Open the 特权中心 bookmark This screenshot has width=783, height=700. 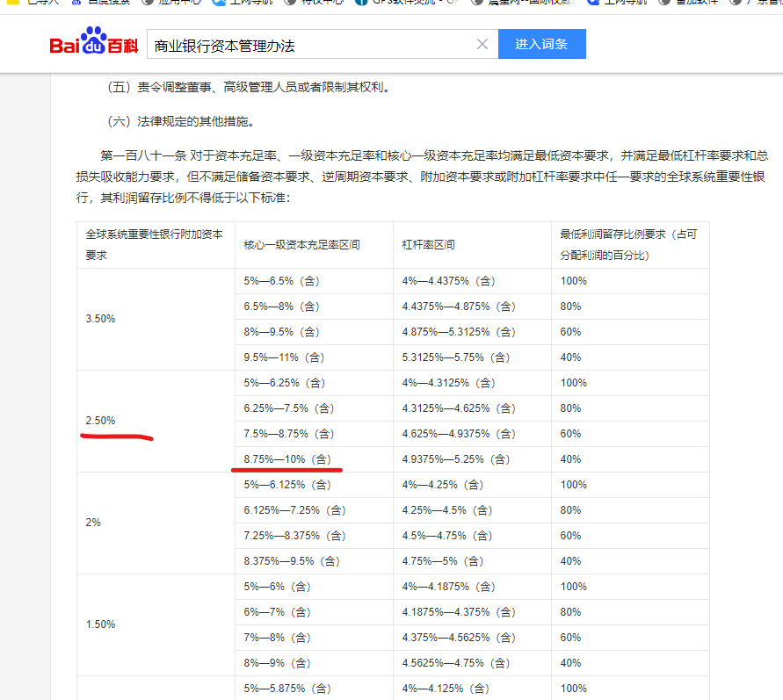[x=321, y=2]
